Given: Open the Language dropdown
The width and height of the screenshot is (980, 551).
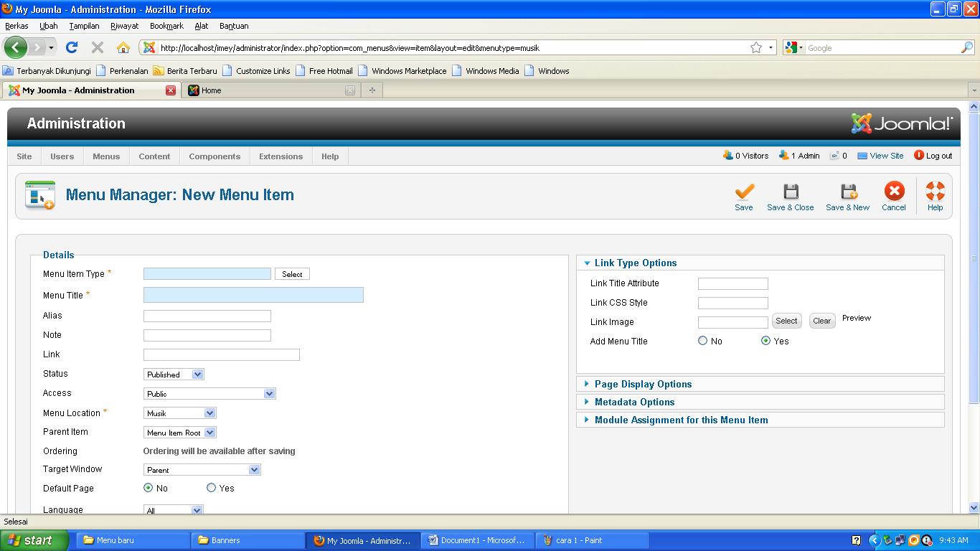Looking at the screenshot, I should (x=173, y=510).
